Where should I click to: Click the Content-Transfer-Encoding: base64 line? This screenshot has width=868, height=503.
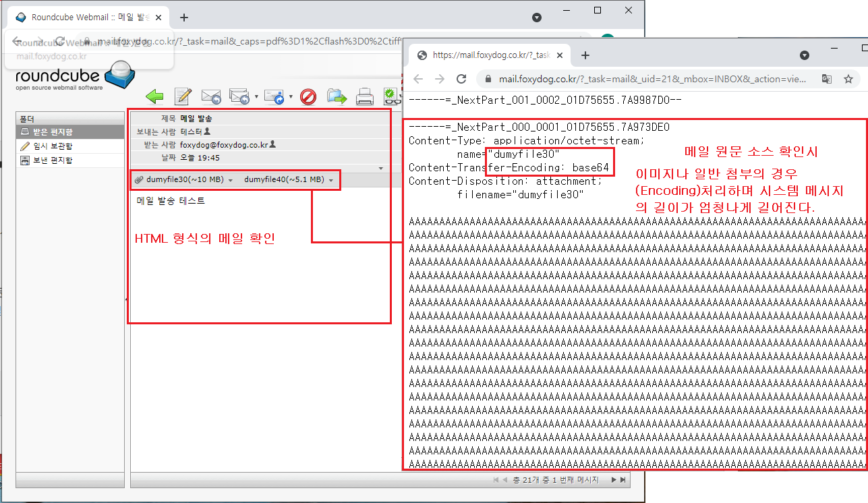click(509, 167)
